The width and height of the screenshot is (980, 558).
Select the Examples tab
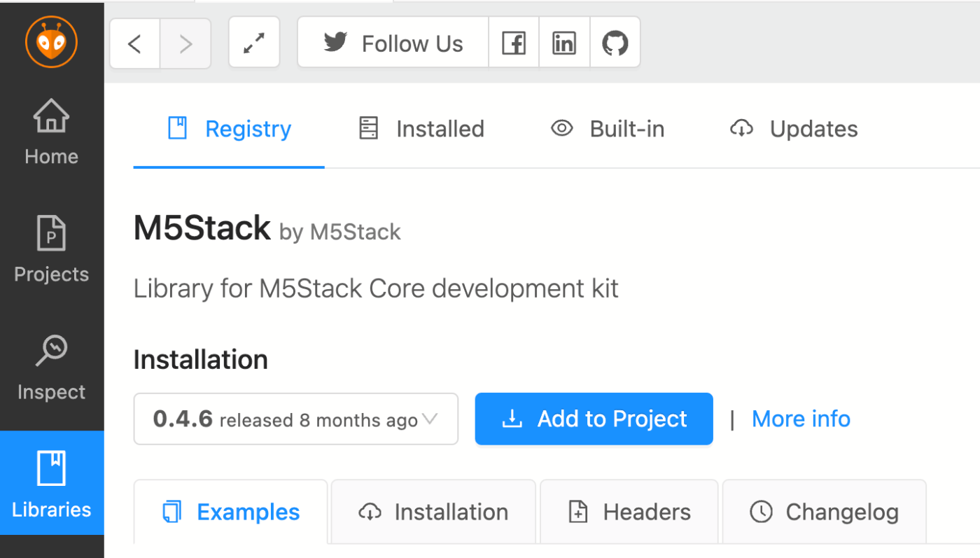[230, 512]
